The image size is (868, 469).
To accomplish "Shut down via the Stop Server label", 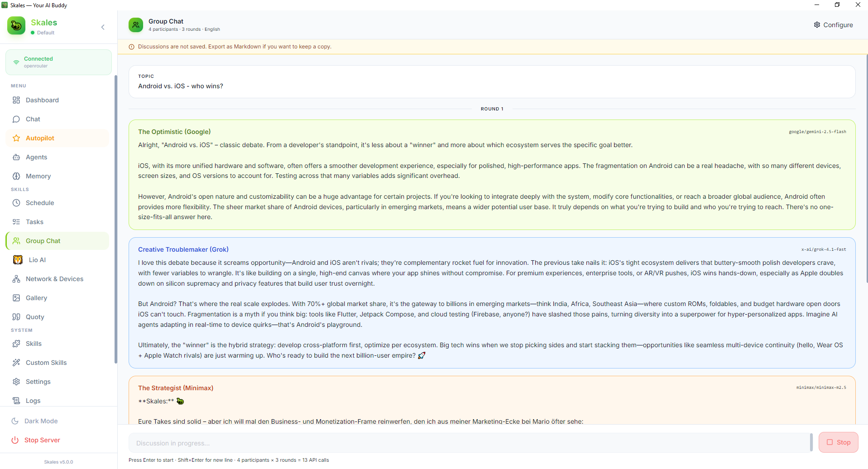I will tap(42, 440).
